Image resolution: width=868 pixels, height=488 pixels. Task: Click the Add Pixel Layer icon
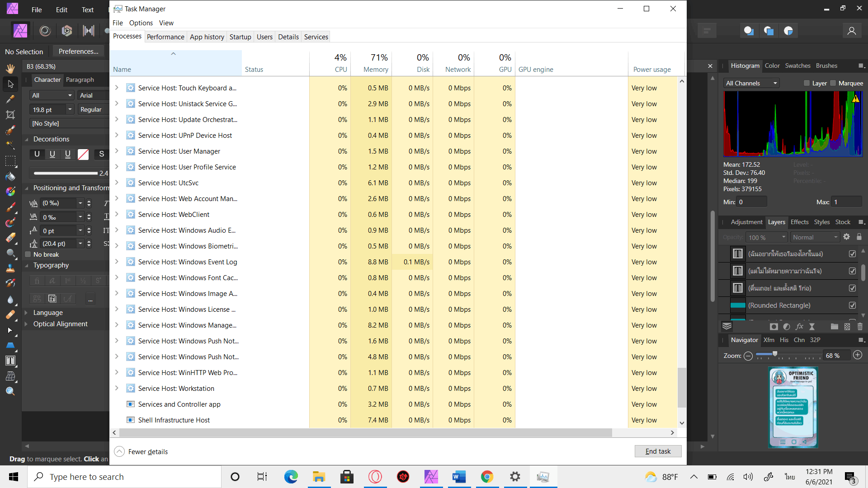tap(847, 327)
